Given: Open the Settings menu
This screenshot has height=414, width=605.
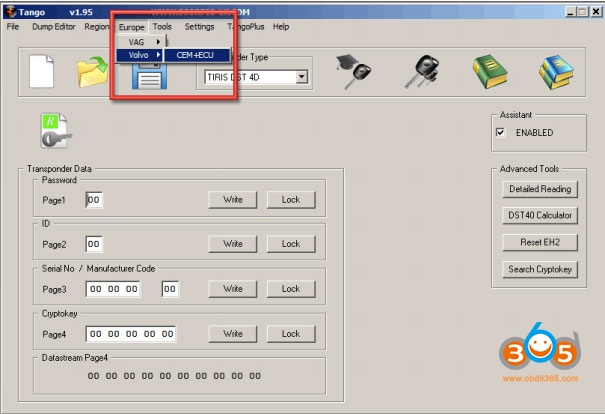Looking at the screenshot, I should point(199,27).
